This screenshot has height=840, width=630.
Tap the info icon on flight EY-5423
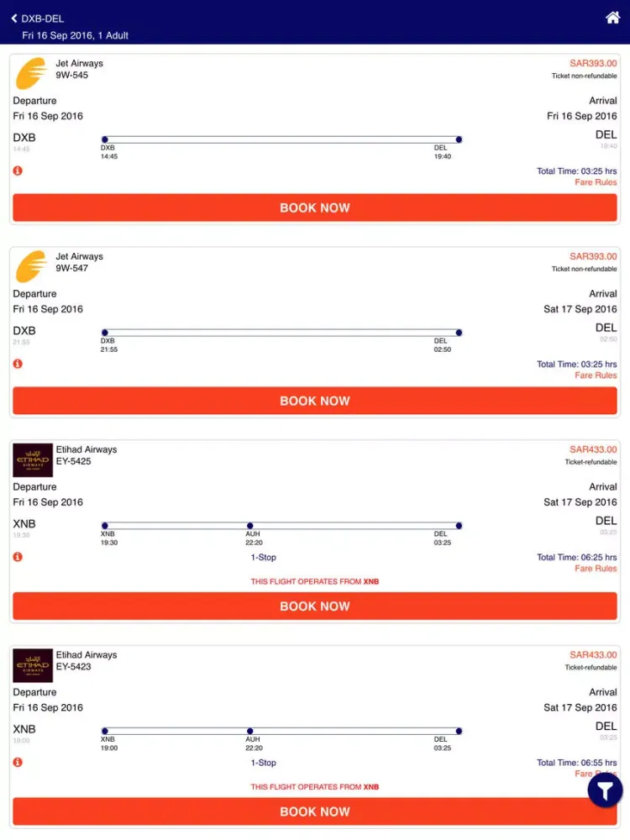(18, 762)
